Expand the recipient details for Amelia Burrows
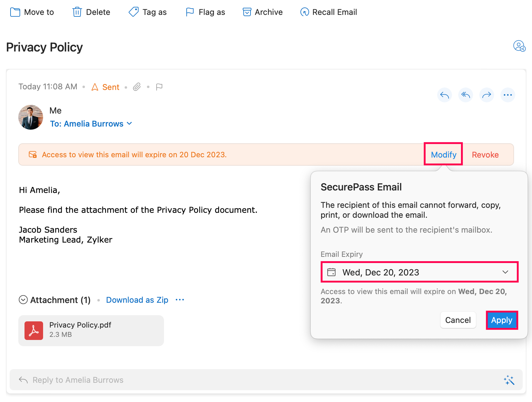 tap(129, 123)
